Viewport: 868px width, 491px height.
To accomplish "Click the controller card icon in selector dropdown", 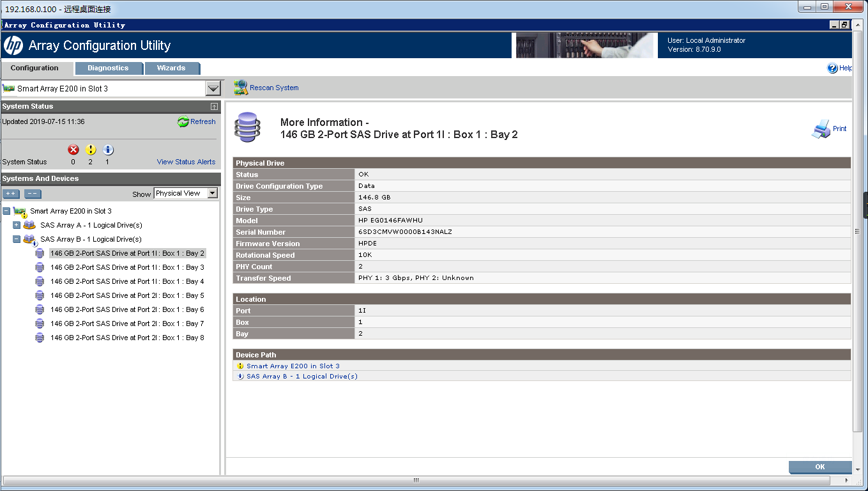I will (8, 88).
